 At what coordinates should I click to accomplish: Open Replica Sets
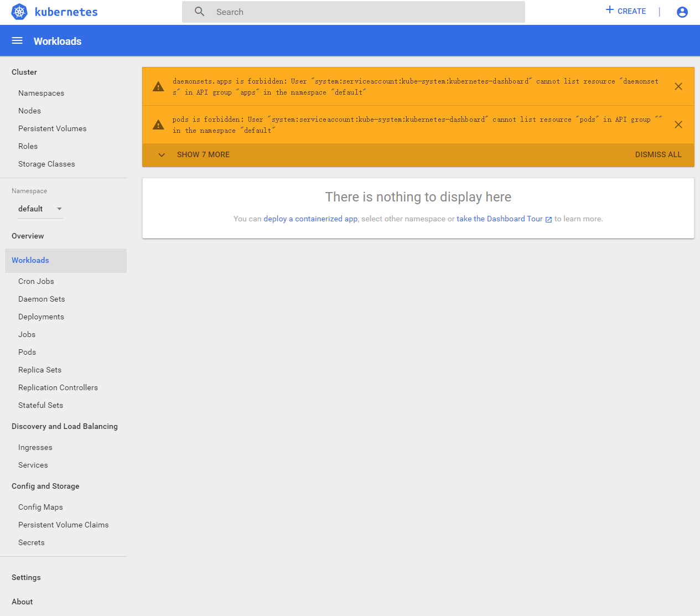pyautogui.click(x=40, y=370)
